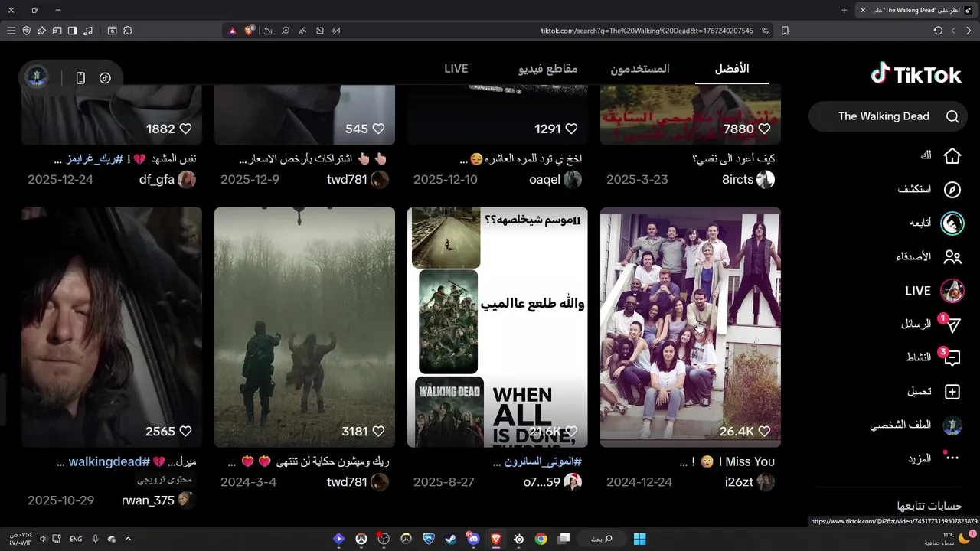Image resolution: width=980 pixels, height=551 pixels.
Task: Select the مقاطع فيديو (Videos) tab
Action: click(548, 69)
